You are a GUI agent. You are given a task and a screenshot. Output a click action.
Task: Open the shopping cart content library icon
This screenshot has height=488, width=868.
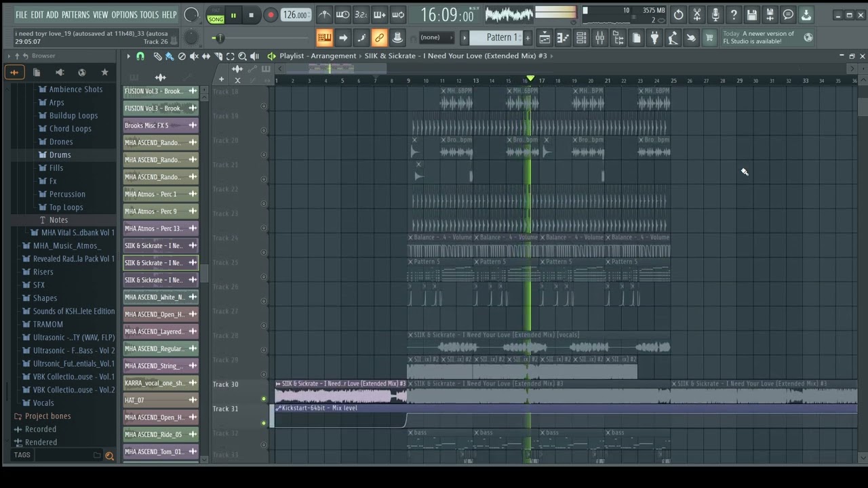(709, 38)
